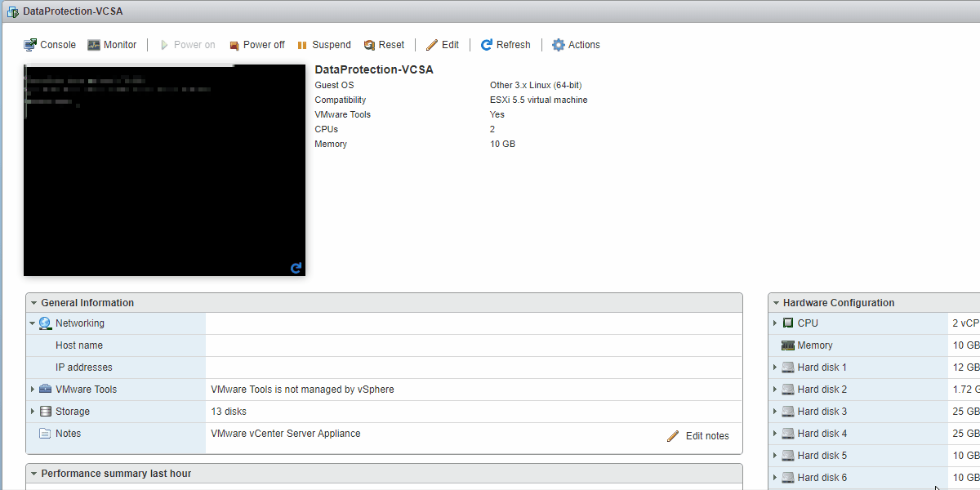Select the 'VMware vCenter Server Appliance' note
This screenshot has height=490, width=980.
286,434
